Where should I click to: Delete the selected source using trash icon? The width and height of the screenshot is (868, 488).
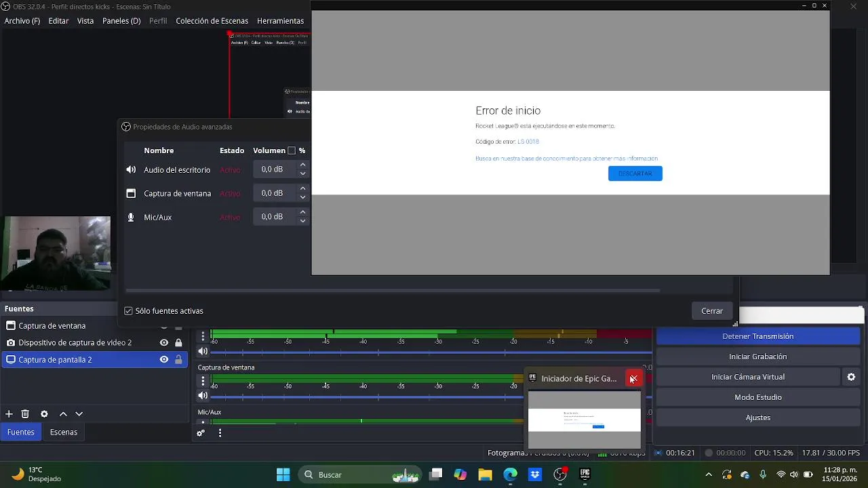pyautogui.click(x=25, y=414)
